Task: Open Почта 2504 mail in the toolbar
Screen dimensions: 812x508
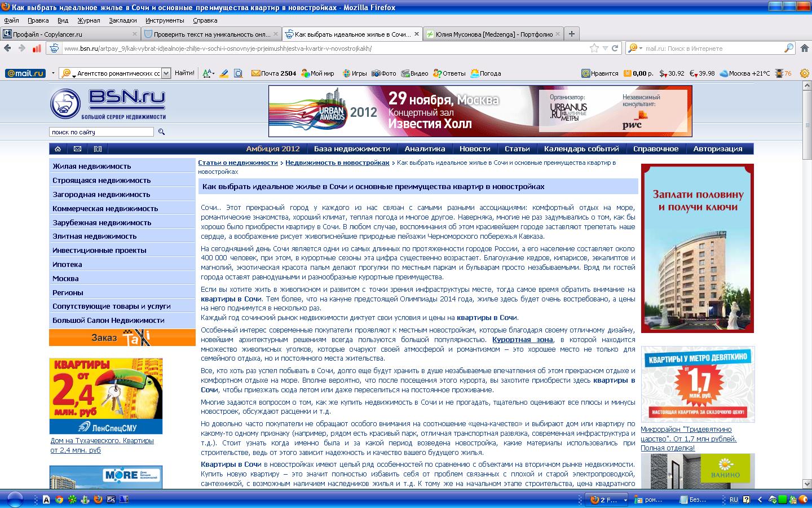Action: [273, 73]
